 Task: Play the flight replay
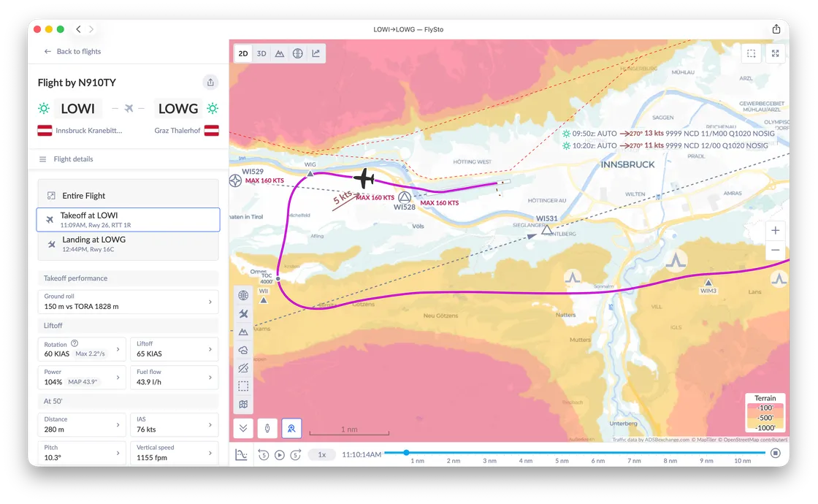pos(280,455)
